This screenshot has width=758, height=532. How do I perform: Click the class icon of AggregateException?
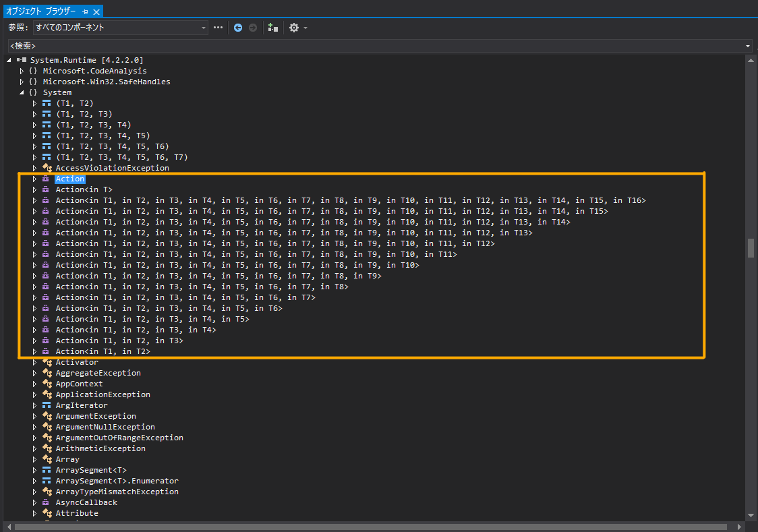[47, 373]
